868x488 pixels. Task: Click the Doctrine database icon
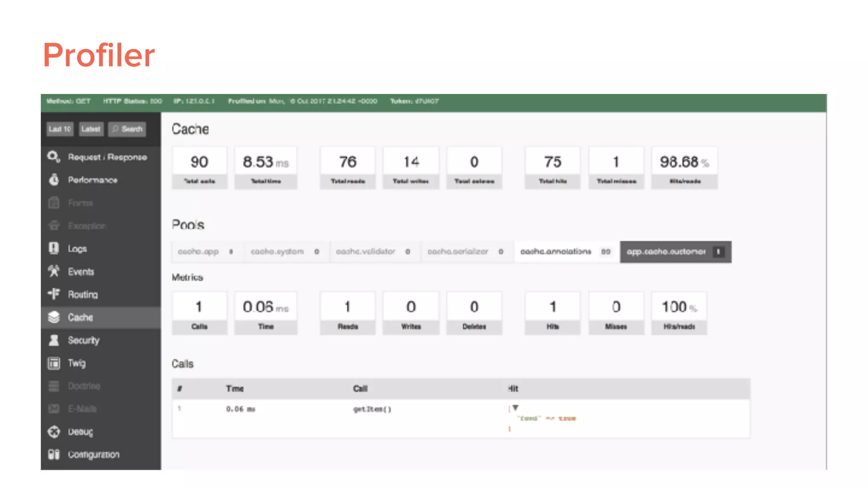click(x=53, y=386)
